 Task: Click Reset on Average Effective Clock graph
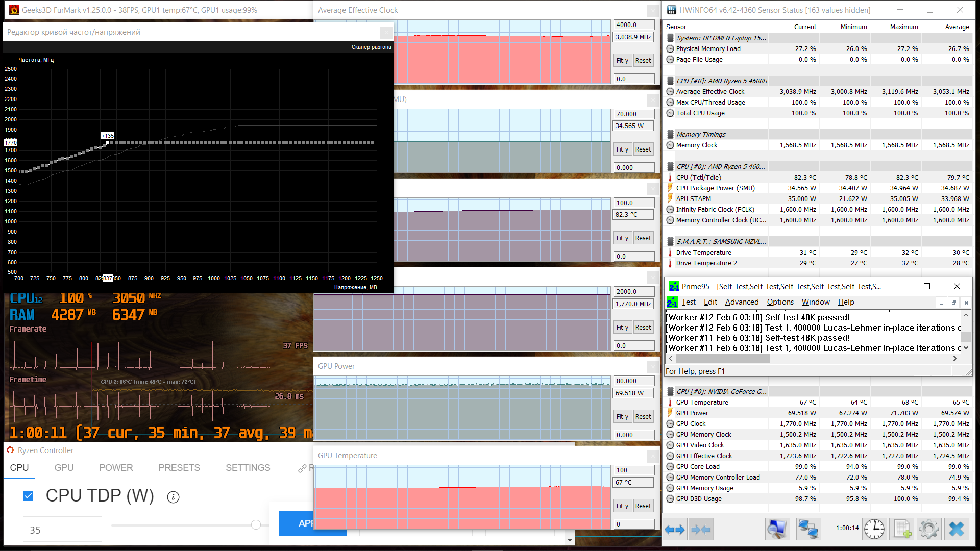click(643, 60)
